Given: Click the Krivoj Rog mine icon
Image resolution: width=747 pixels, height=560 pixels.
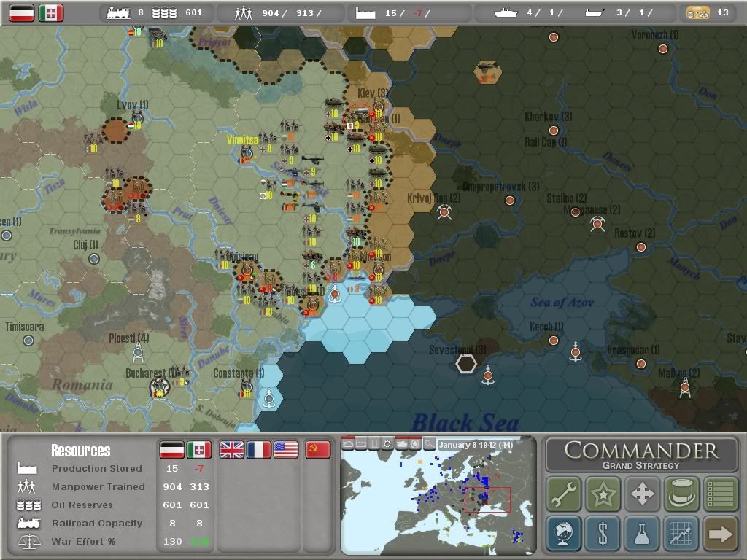Looking at the screenshot, I should tap(444, 212).
